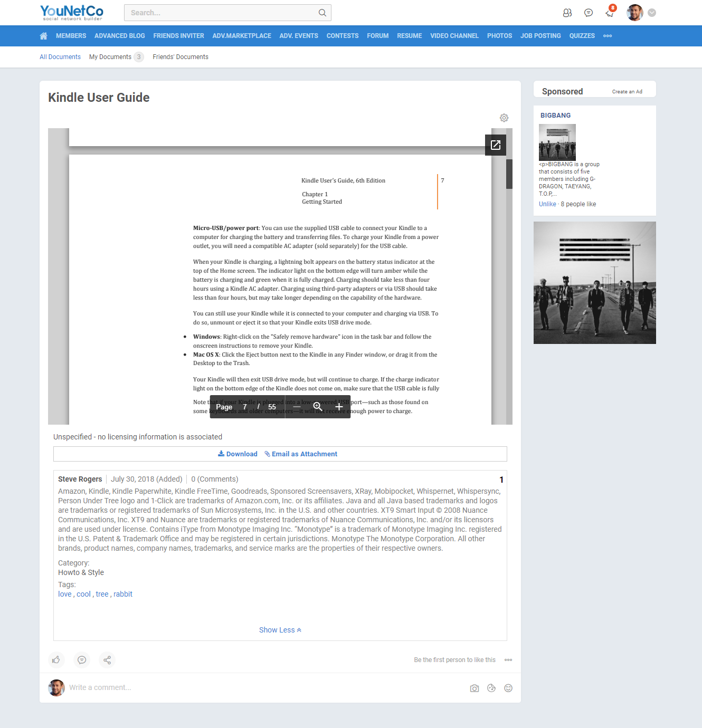Open sticker picker icon in comment box

point(491,688)
